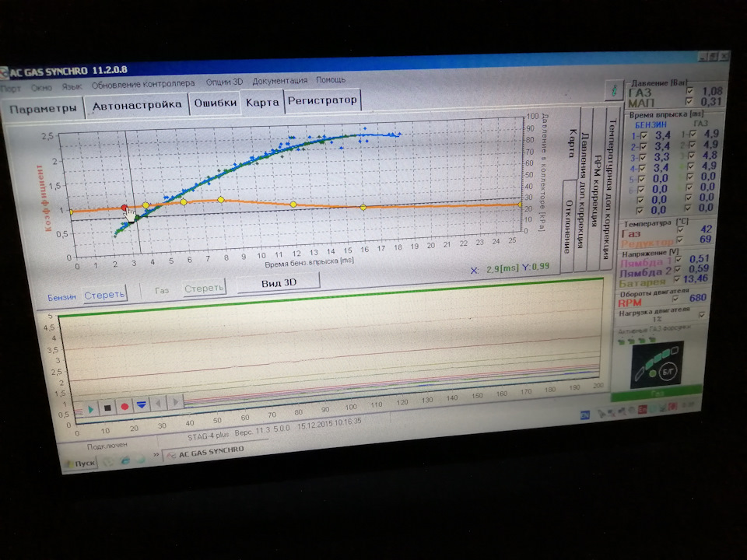Open the Пуск start menu
747x560 pixels.
pyautogui.click(x=80, y=464)
